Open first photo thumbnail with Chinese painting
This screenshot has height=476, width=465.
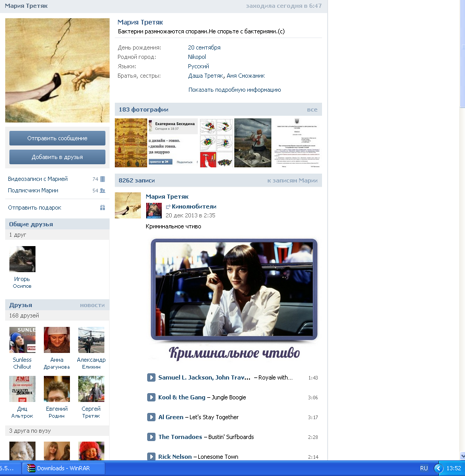[x=131, y=143]
